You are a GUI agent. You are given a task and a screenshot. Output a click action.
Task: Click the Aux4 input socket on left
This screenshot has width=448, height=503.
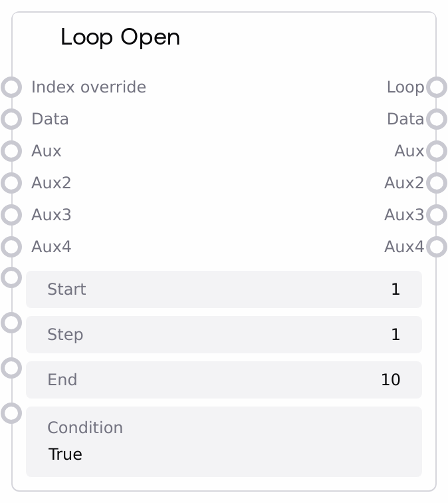11,247
